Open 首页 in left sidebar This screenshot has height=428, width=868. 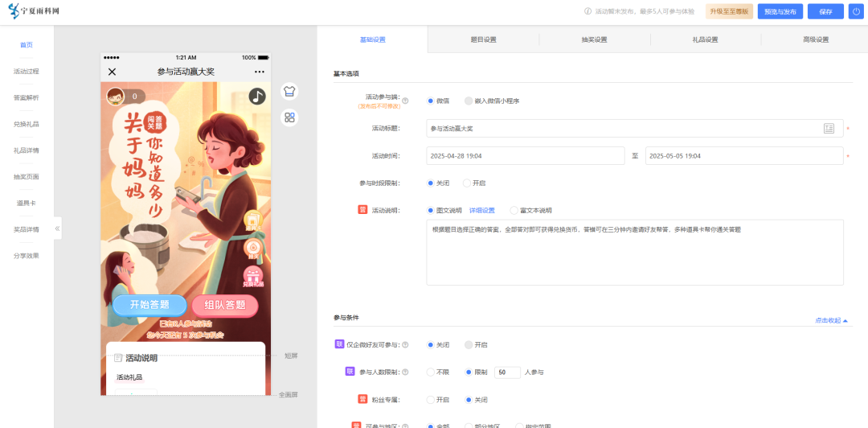click(27, 45)
